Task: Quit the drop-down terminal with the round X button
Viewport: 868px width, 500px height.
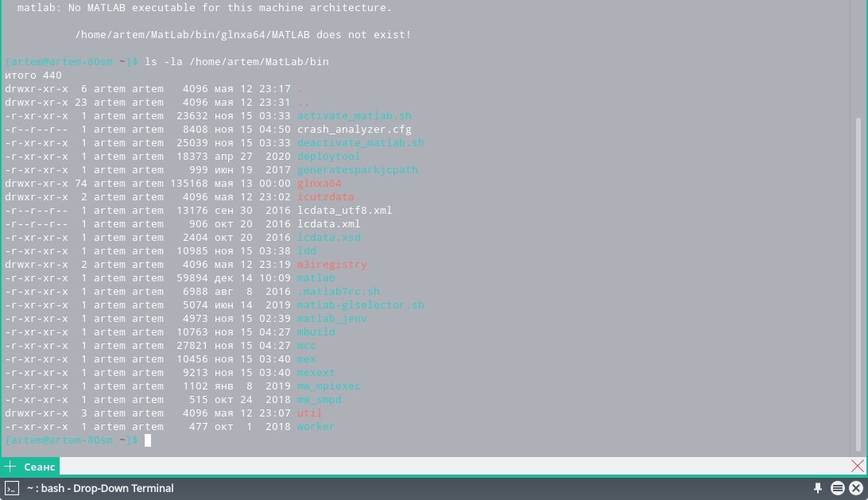Action: pos(856,488)
